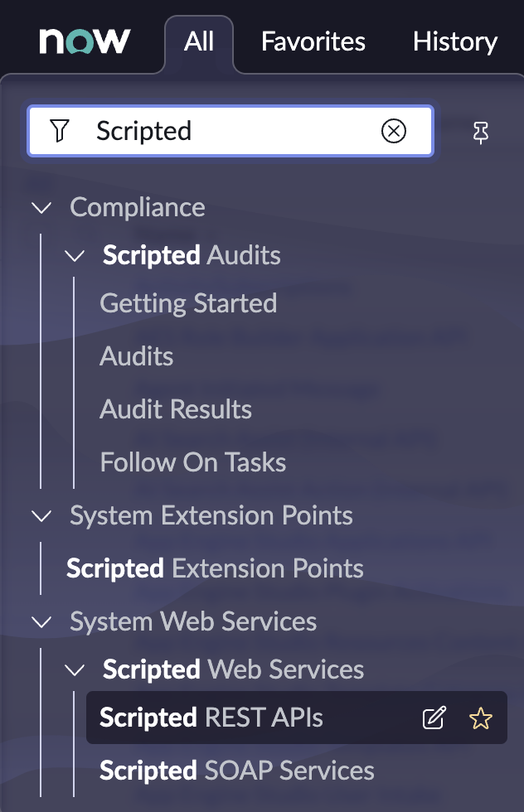This screenshot has width=524, height=812.
Task: Collapse the System Extension Points section
Action: [x=41, y=515]
